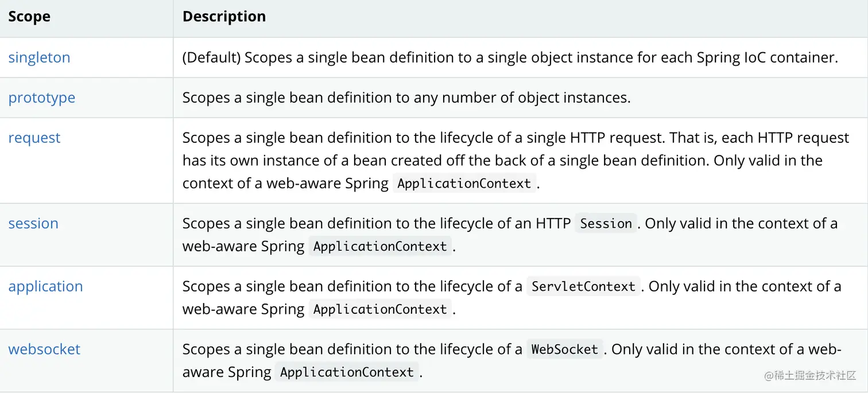The height and width of the screenshot is (393, 868).
Task: Click the prototype row description text
Action: pyautogui.click(x=406, y=98)
